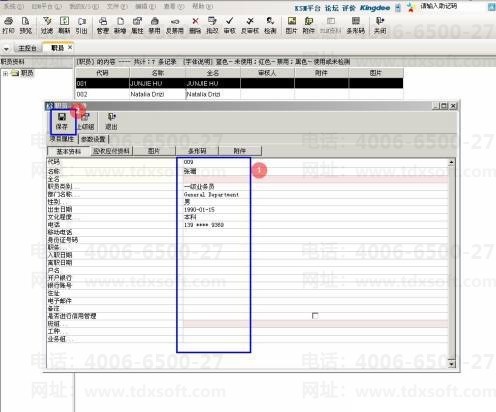This screenshot has width=496, height=412.
Task: Open the 应收应付资料 tab
Action: [111, 151]
